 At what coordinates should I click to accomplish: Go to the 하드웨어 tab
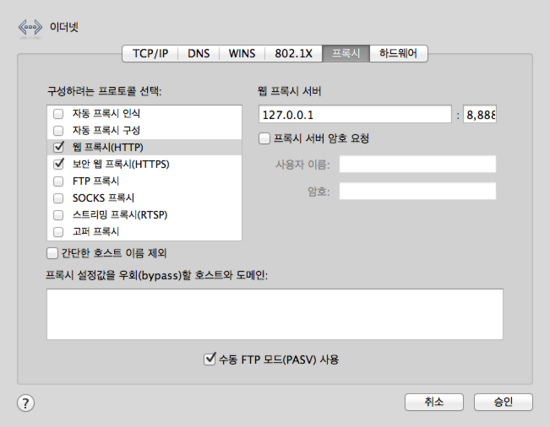point(398,53)
